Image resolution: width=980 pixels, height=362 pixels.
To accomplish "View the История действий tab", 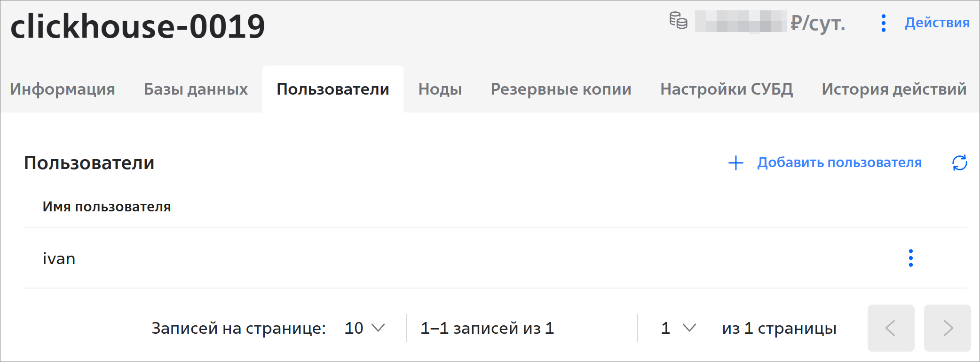I will point(894,89).
